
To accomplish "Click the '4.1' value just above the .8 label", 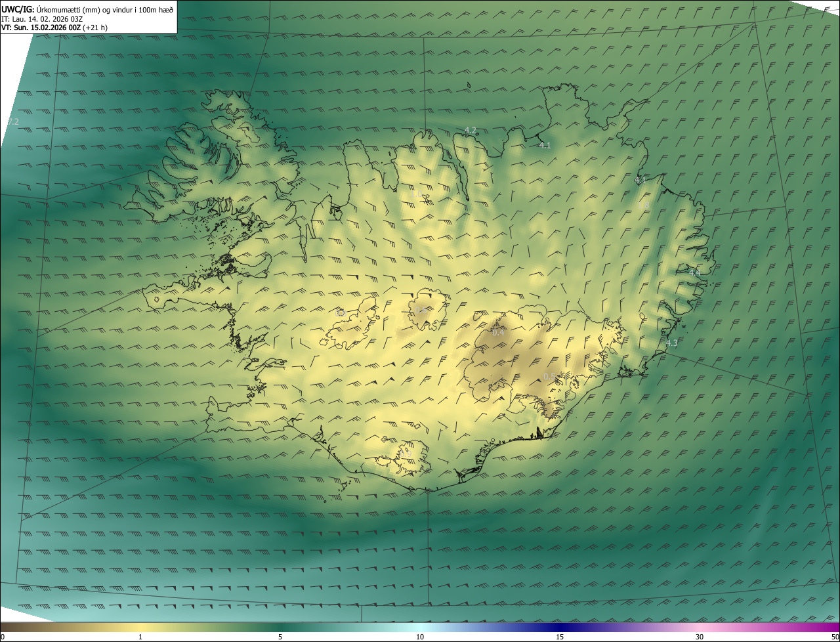I will coord(640,180).
